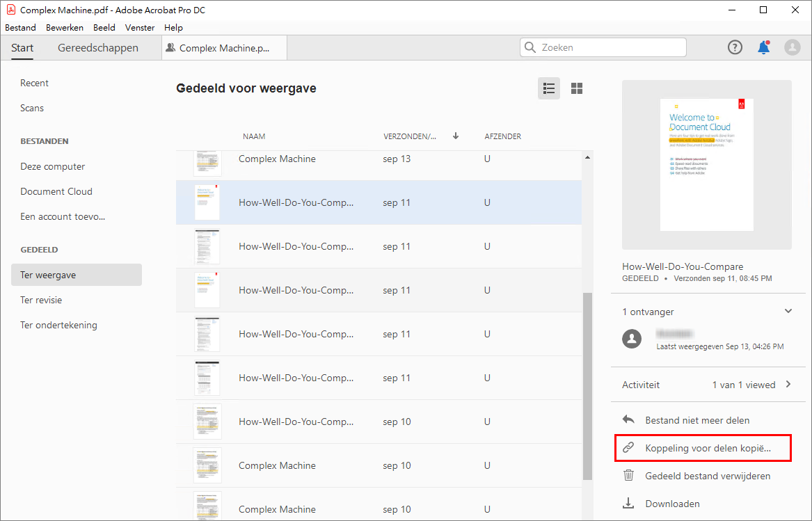Click 'Een account toevo...' in sidebar

[63, 216]
